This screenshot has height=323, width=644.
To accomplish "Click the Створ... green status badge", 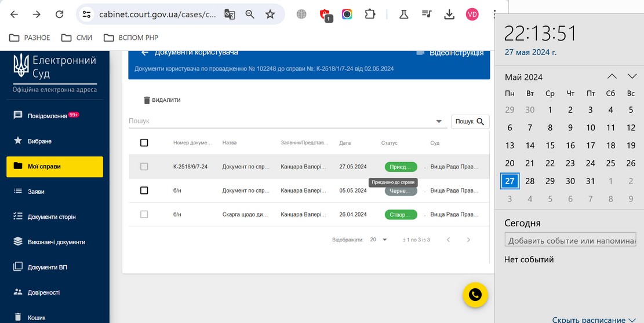I will 401,214.
